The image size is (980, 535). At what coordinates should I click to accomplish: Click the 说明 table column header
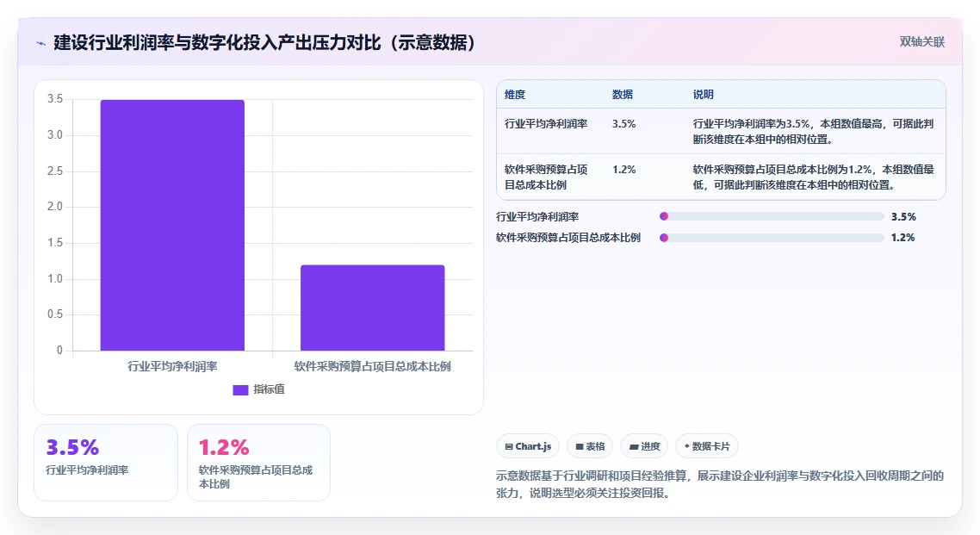click(x=703, y=95)
